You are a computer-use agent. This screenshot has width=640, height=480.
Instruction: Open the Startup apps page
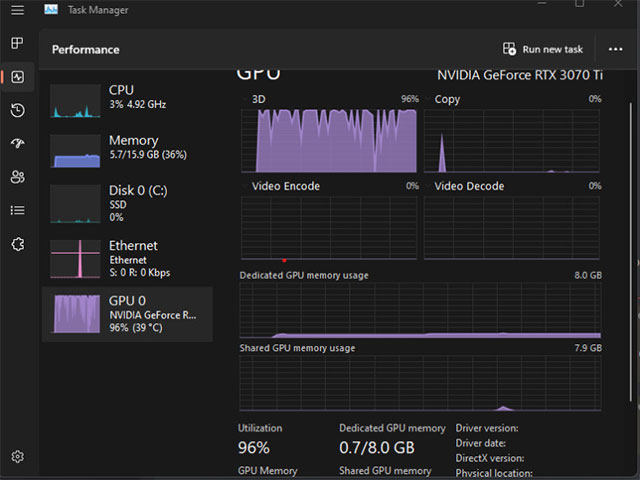point(17,144)
